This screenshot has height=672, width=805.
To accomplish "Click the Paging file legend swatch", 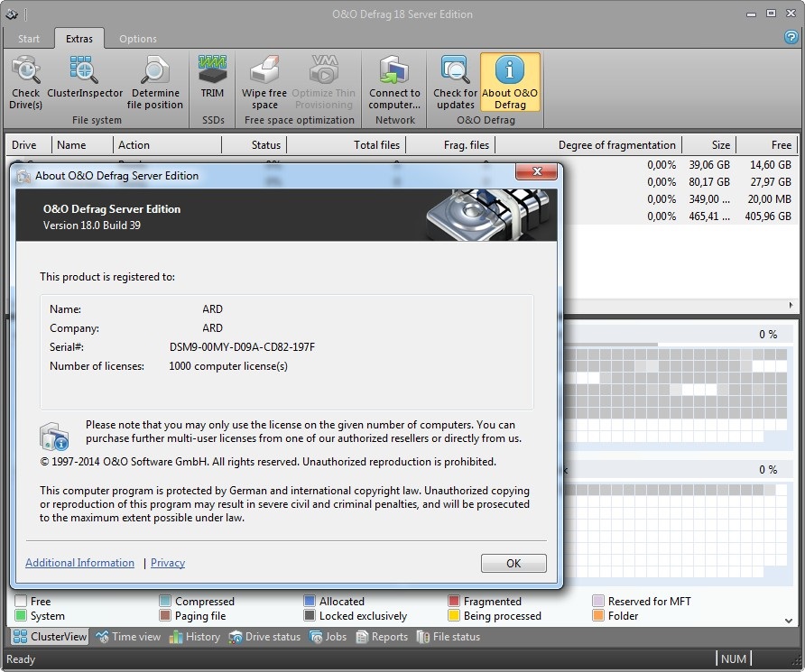I will click(x=165, y=615).
